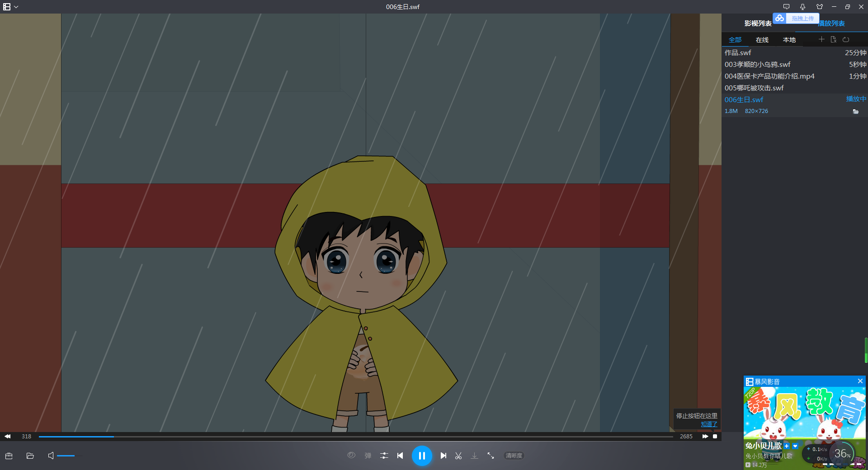Select the 全部 filter tab
Screen dimensions: 868x470
735,40
